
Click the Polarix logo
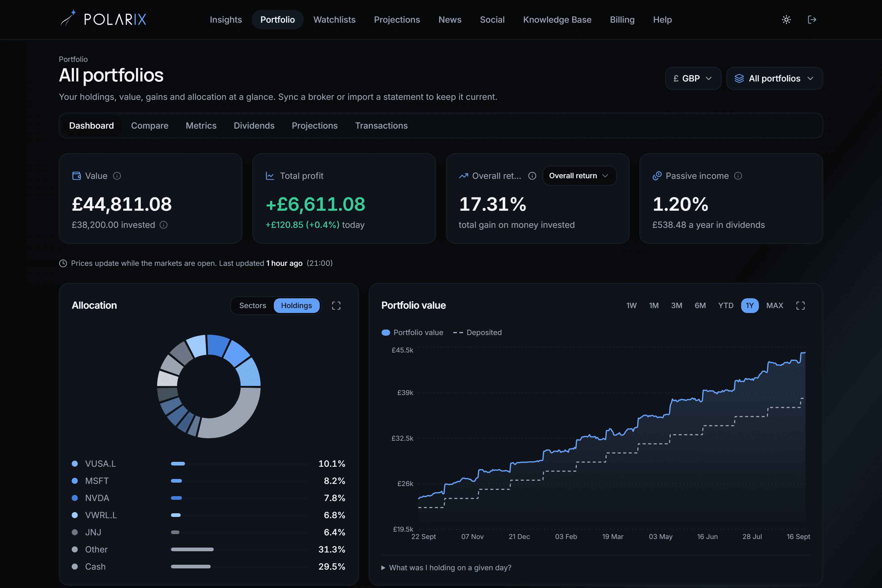tap(103, 19)
